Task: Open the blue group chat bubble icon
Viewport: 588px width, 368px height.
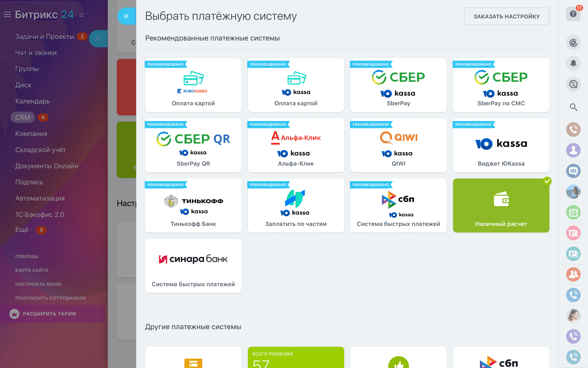Action: (x=573, y=171)
